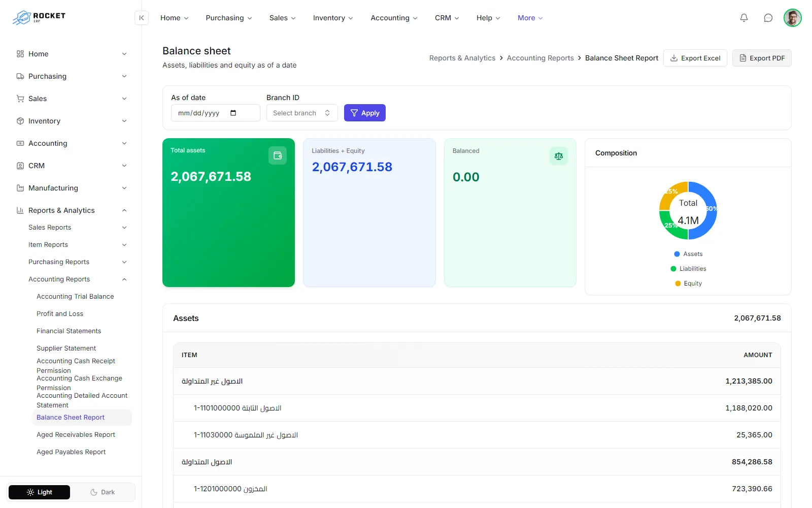Open Accounting Trial Balance report
The height and width of the screenshot is (508, 812).
click(75, 297)
